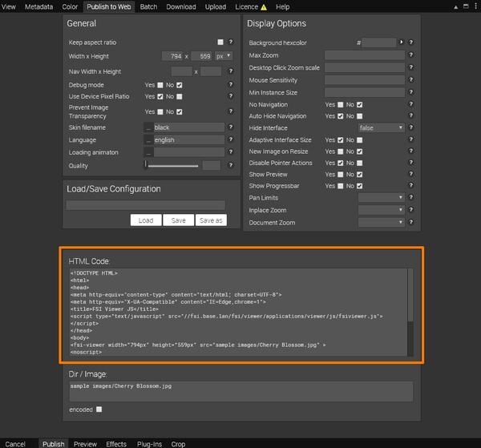
Task: Browse loading animation with ellipsis button
Action: (x=148, y=152)
